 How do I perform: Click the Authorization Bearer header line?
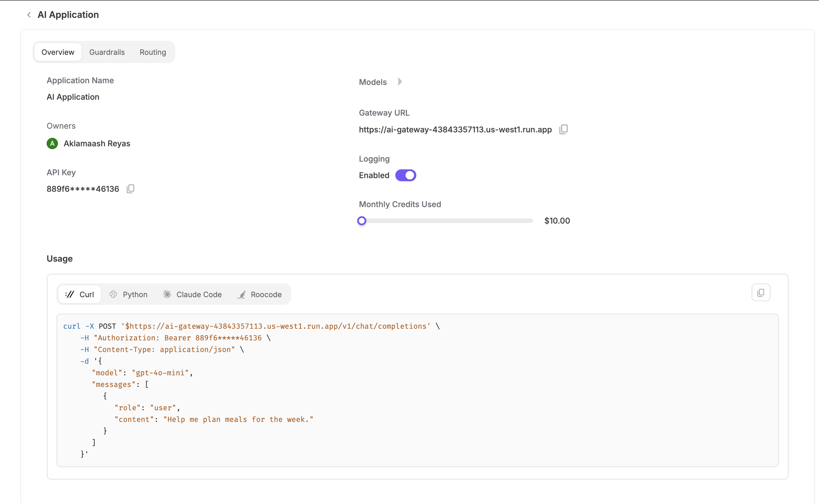click(175, 338)
